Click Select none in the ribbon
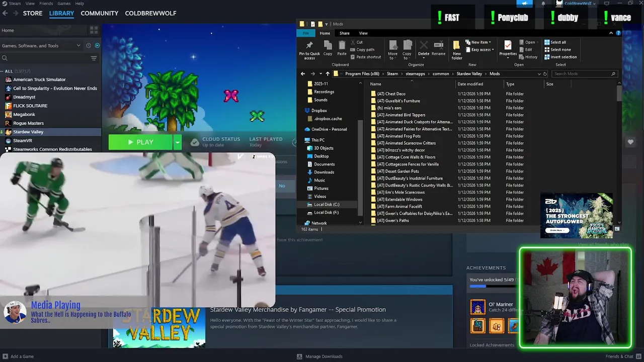Screen dimensions: 644x362 pyautogui.click(x=557, y=50)
